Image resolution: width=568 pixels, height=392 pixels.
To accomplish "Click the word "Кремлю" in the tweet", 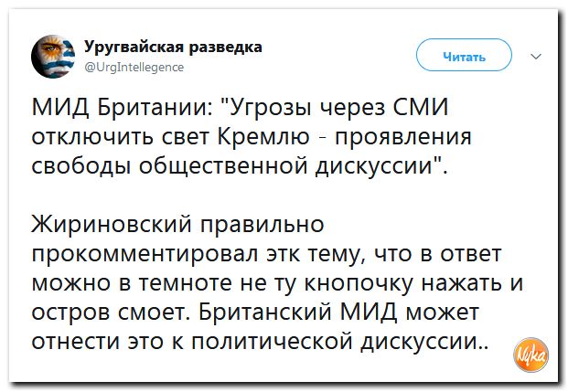I will (264, 136).
